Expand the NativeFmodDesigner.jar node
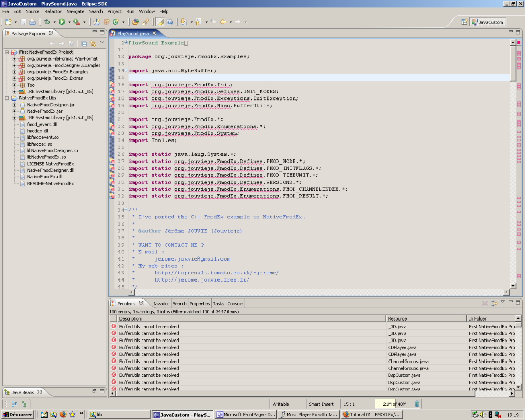Screen dimensions: 525x420 coord(14,105)
